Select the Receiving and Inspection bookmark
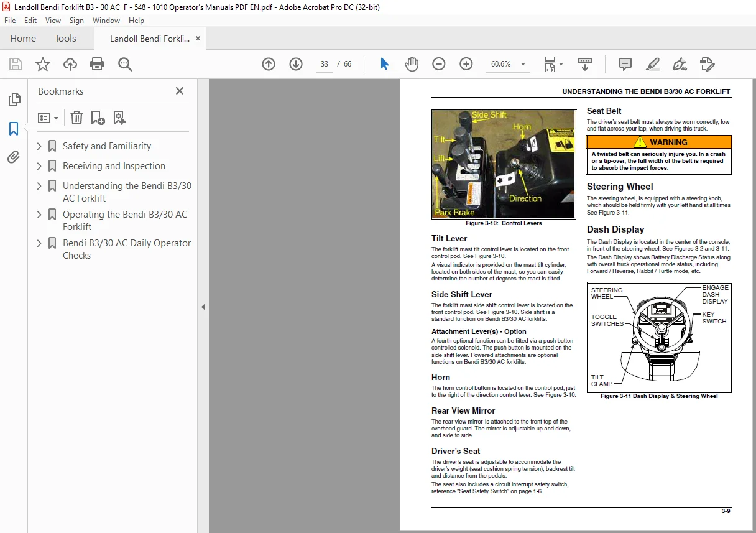The width and height of the screenshot is (756, 533). point(114,166)
